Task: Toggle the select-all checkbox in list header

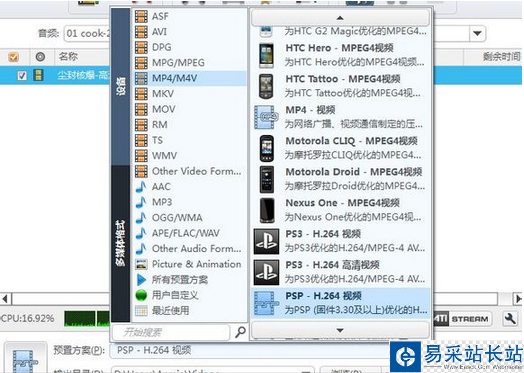Action: (13, 57)
